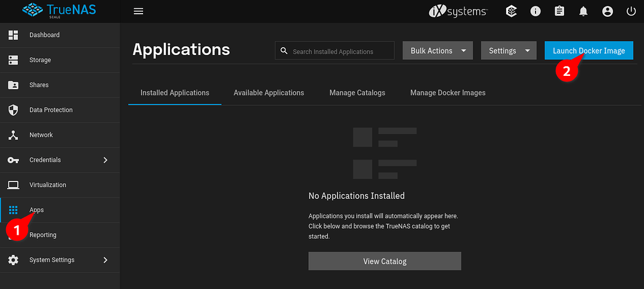Viewport: 644px width, 289px height.
Task: Switch to the Available Applications tab
Action: click(268, 93)
